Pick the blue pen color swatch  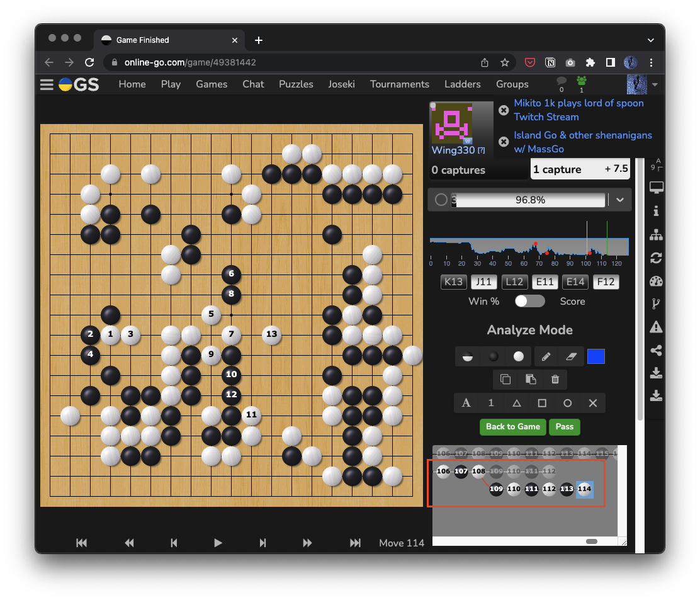coord(596,356)
